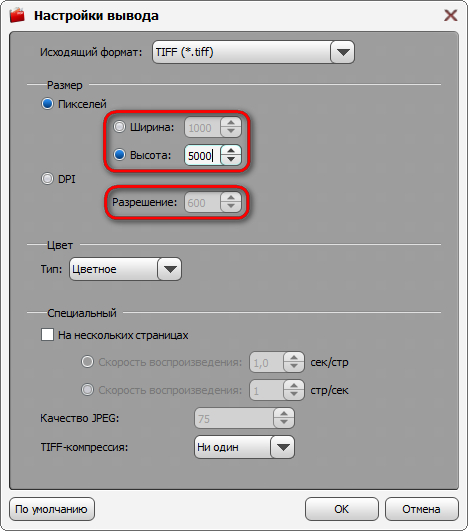Select the DPI radio button
The image size is (468, 531).
coord(47,178)
